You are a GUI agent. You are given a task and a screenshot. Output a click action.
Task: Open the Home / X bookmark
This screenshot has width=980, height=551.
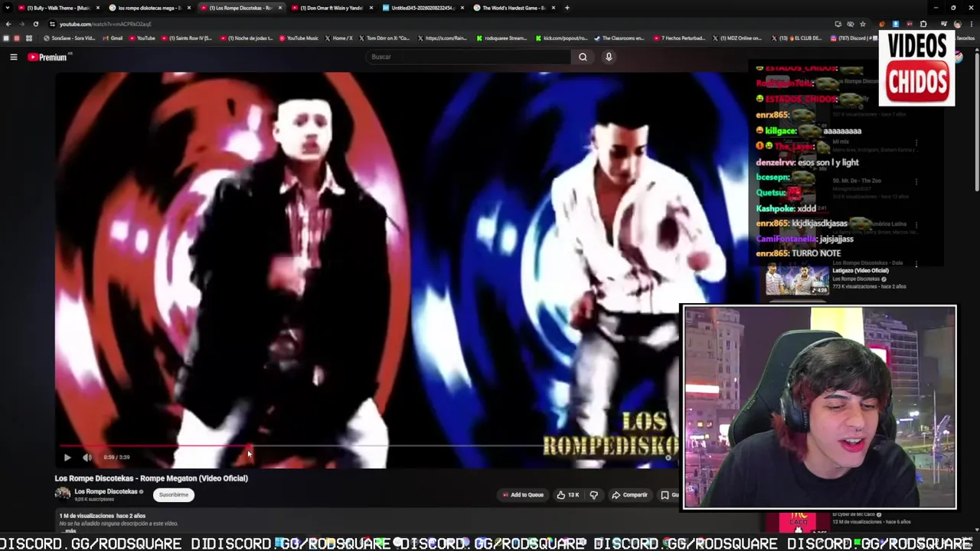click(x=339, y=38)
